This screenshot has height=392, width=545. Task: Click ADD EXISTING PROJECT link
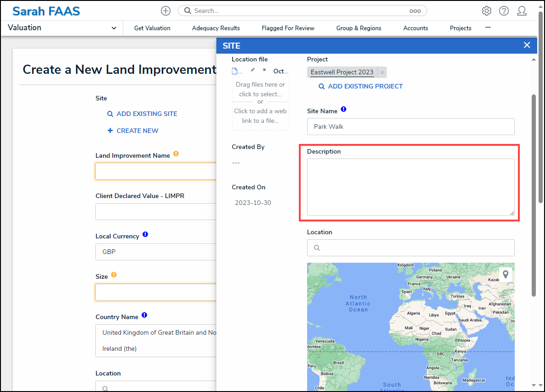tap(361, 86)
